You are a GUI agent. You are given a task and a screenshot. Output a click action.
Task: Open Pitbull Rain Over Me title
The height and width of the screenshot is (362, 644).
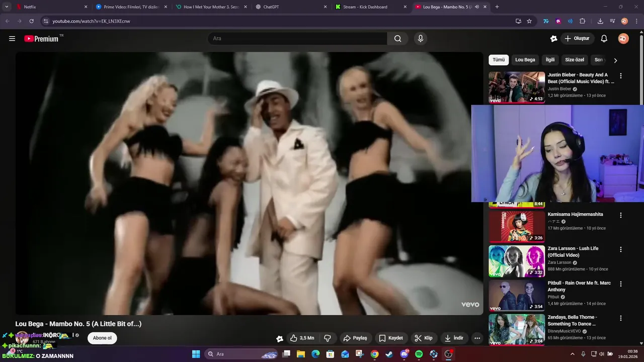[x=579, y=286]
